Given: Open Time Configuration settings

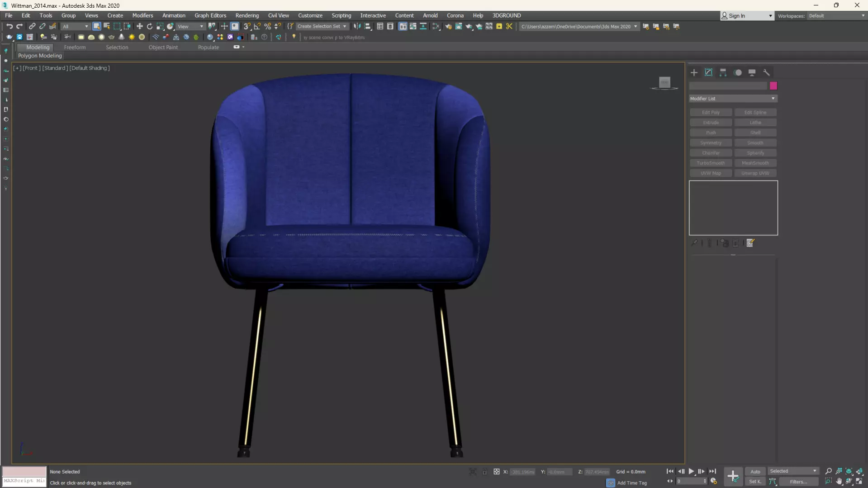Looking at the screenshot, I should tap(714, 481).
